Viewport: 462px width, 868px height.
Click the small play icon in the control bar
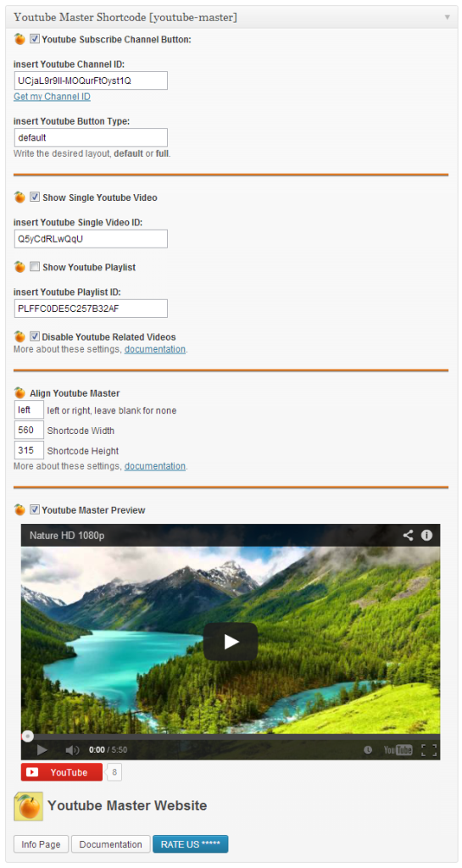[x=42, y=750]
